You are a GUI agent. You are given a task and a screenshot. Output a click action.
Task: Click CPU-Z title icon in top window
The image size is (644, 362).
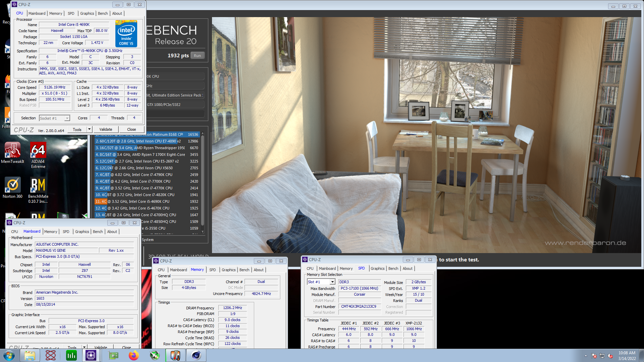14,4
